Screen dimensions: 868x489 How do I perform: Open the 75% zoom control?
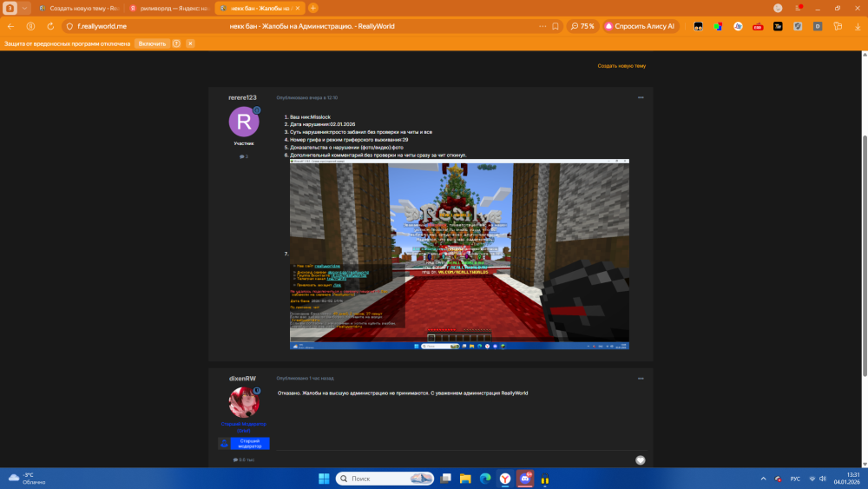(x=582, y=26)
